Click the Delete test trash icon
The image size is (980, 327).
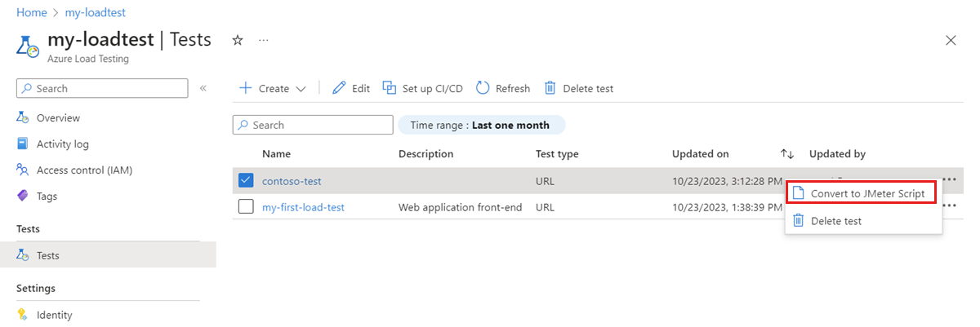550,88
